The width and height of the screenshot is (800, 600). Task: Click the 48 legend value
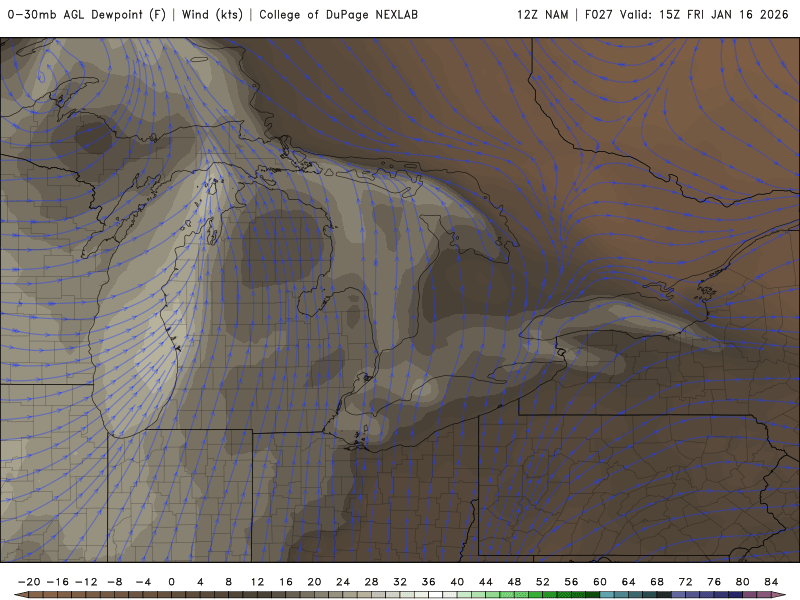tap(514, 582)
